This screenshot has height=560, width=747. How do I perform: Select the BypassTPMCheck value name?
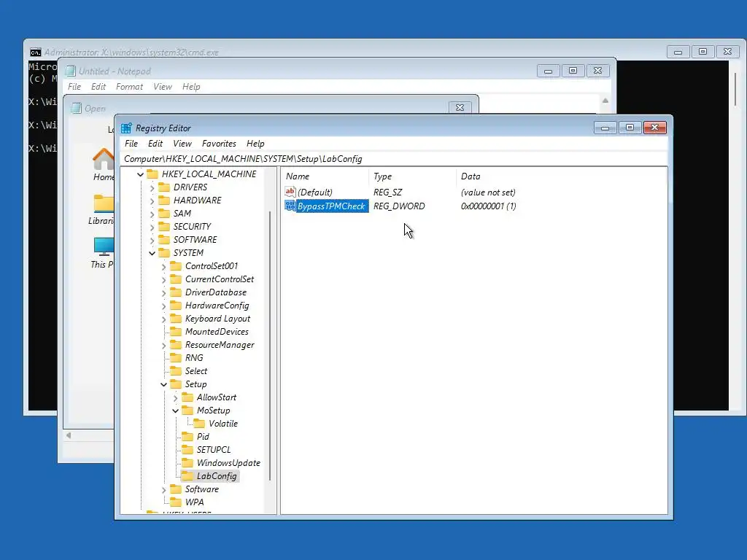click(332, 206)
